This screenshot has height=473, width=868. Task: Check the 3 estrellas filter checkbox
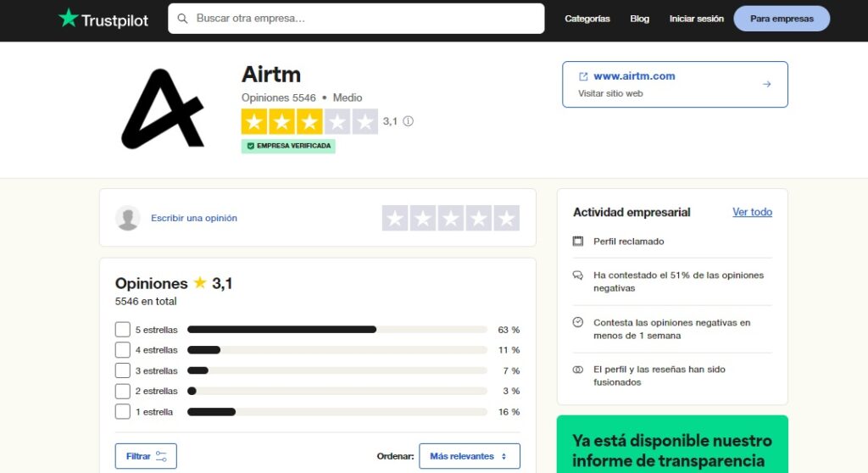coord(123,370)
